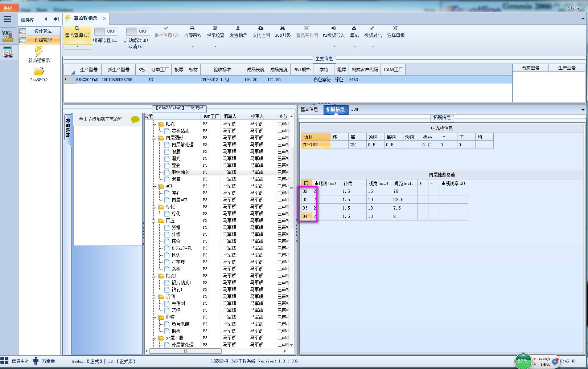Click the 重选开料图 image icon
The height and width of the screenshot is (369, 588).
(x=307, y=28)
